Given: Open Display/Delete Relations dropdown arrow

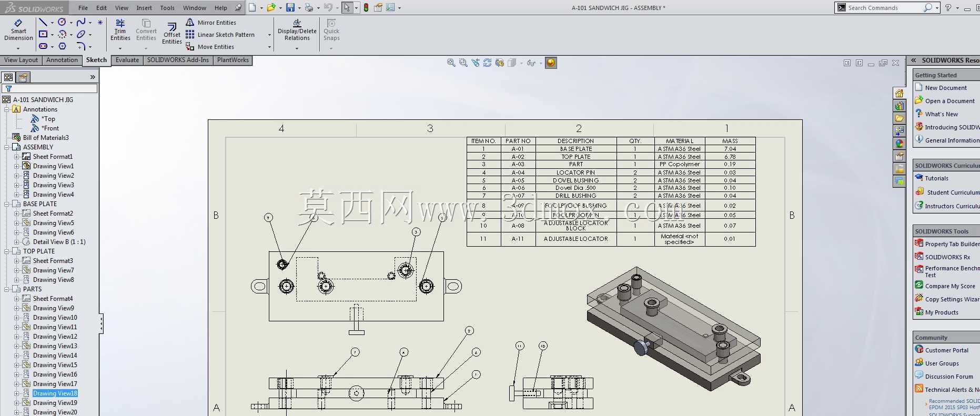Looking at the screenshot, I should (x=297, y=48).
